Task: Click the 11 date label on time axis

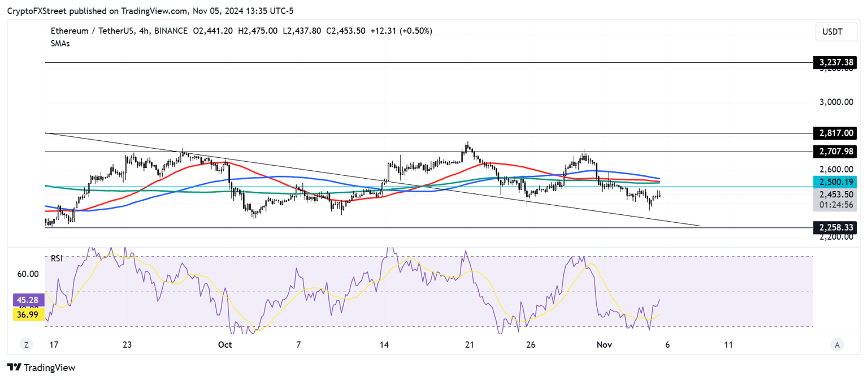Action: pos(728,344)
